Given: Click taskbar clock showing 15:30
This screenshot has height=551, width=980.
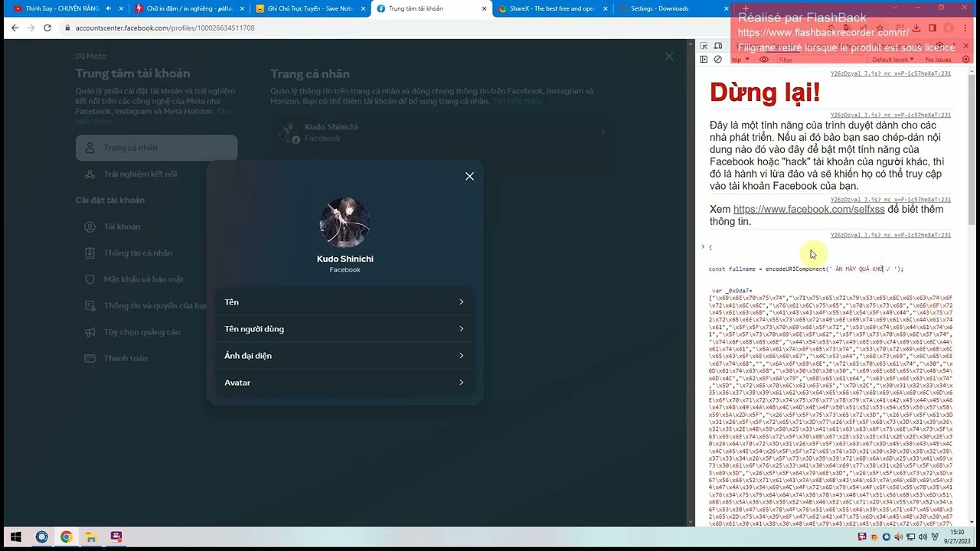Looking at the screenshot, I should tap(958, 536).
